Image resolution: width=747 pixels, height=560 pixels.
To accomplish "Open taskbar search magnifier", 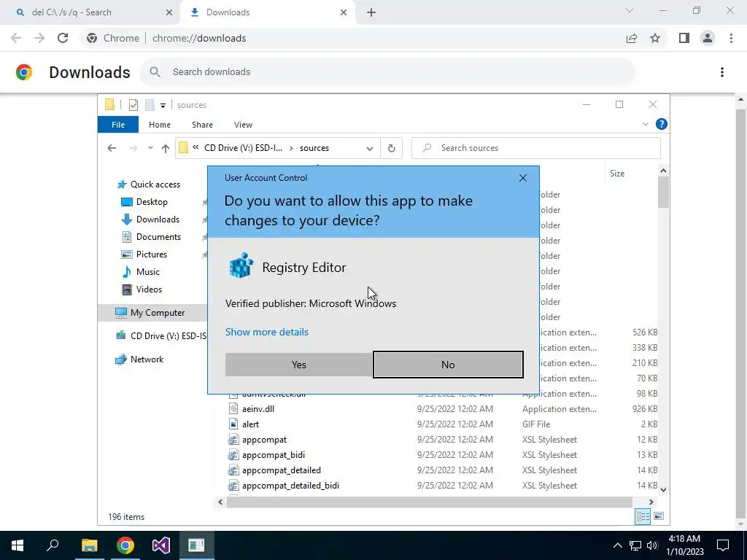I will coord(53,545).
